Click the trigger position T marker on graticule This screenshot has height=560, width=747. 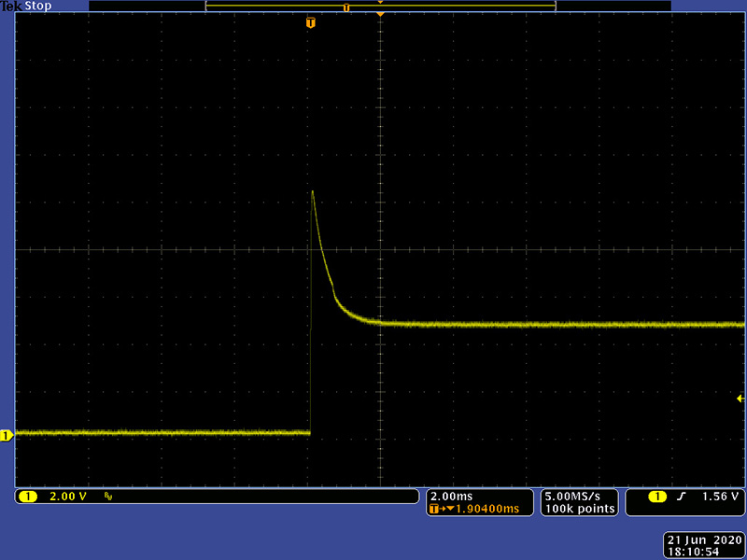(x=311, y=21)
